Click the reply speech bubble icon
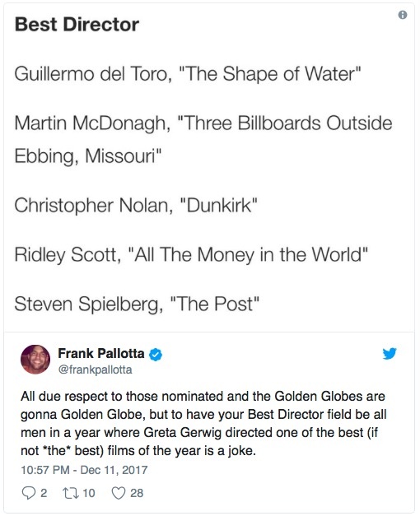Viewport: 420px width, 516px height. [29, 493]
